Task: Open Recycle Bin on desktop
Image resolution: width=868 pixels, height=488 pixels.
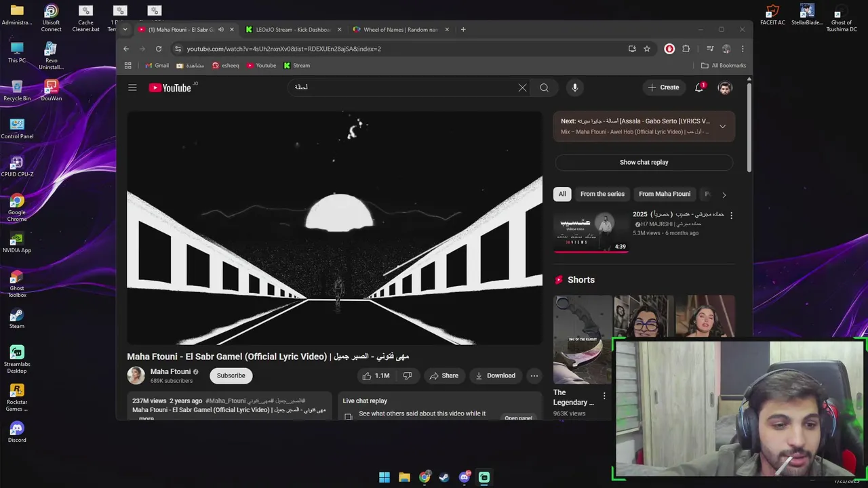Action: 17,90
